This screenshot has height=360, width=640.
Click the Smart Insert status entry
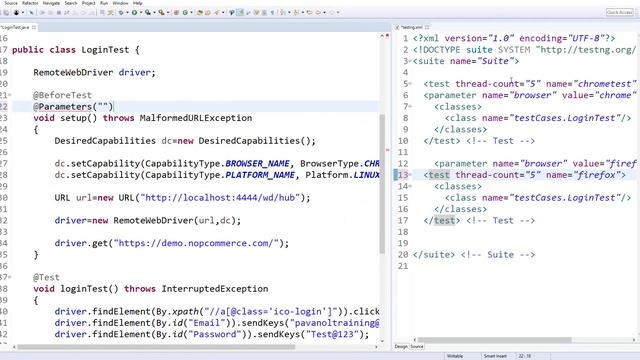[x=495, y=356]
